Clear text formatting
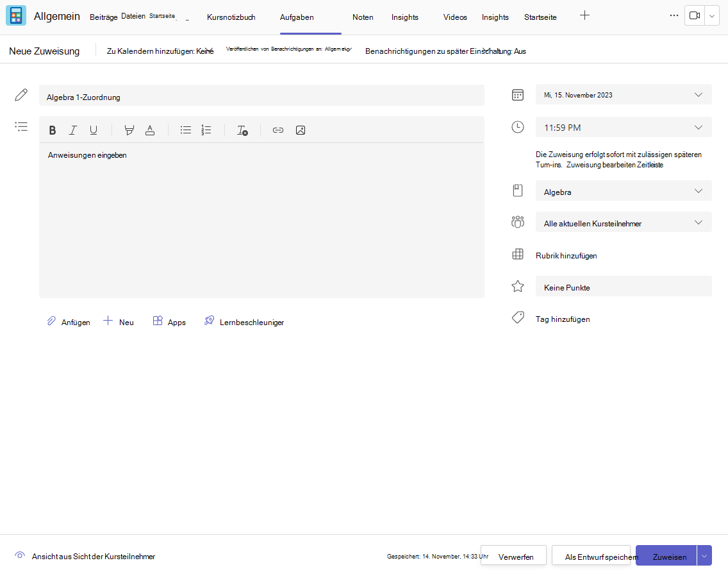This screenshot has width=728, height=572. (242, 131)
